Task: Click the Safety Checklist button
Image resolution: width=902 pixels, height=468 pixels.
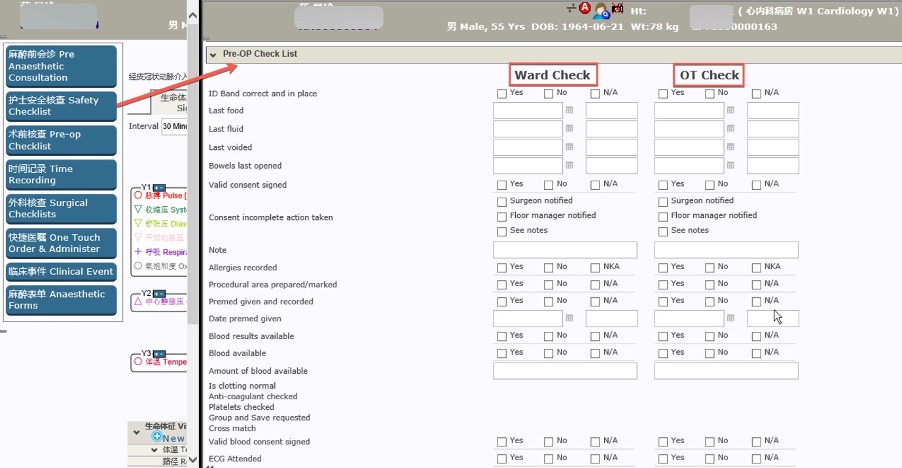Action: pyautogui.click(x=61, y=106)
